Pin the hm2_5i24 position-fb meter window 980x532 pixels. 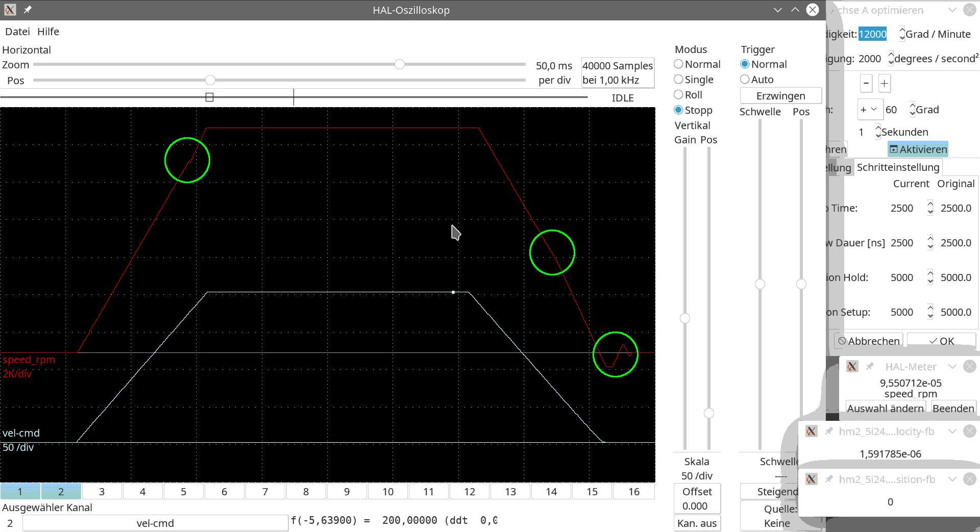tap(829, 479)
